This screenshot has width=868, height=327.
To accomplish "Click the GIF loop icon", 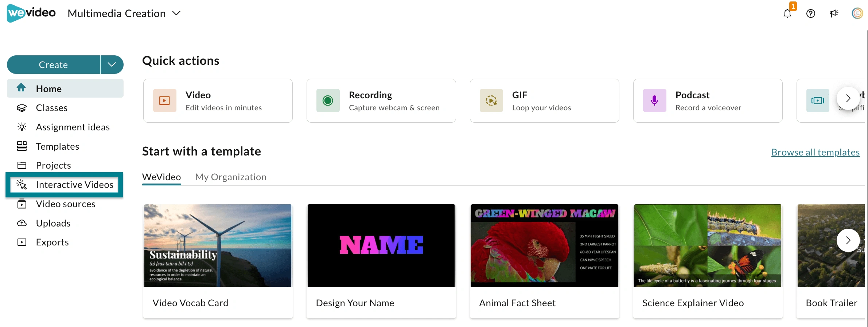I will point(491,101).
